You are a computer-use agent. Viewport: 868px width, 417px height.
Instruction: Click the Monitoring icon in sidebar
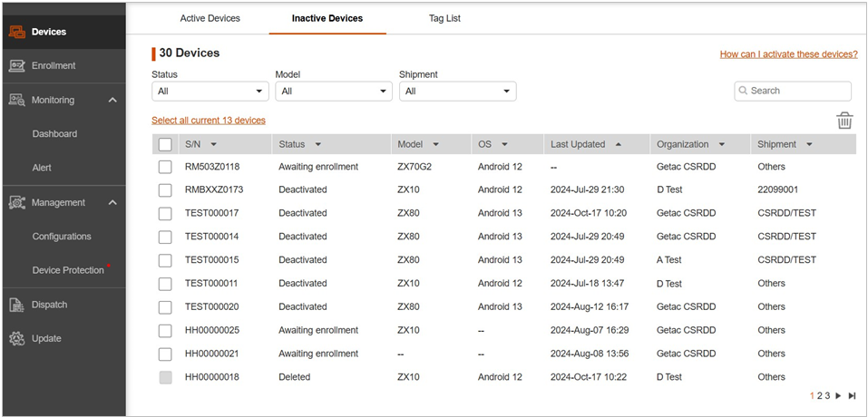click(16, 100)
